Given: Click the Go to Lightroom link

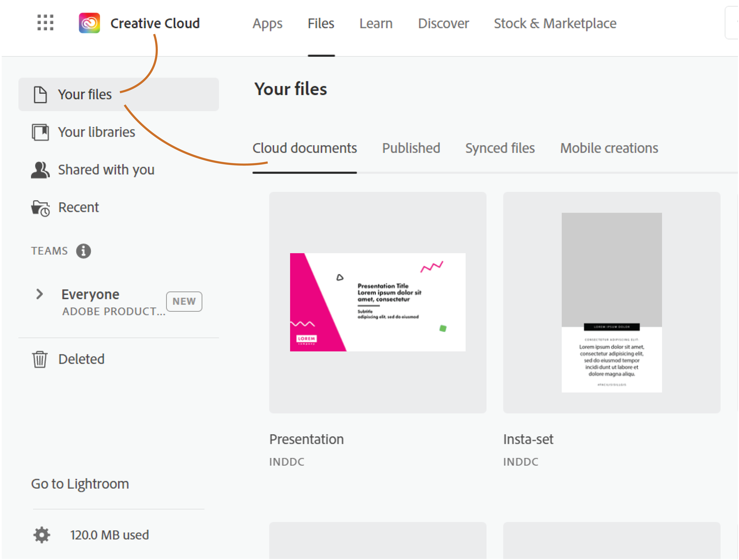Looking at the screenshot, I should coord(80,484).
